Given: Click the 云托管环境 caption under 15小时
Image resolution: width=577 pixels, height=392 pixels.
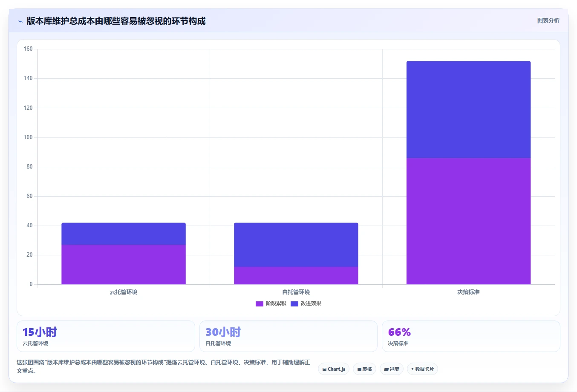Looking at the screenshot, I should coord(35,343).
